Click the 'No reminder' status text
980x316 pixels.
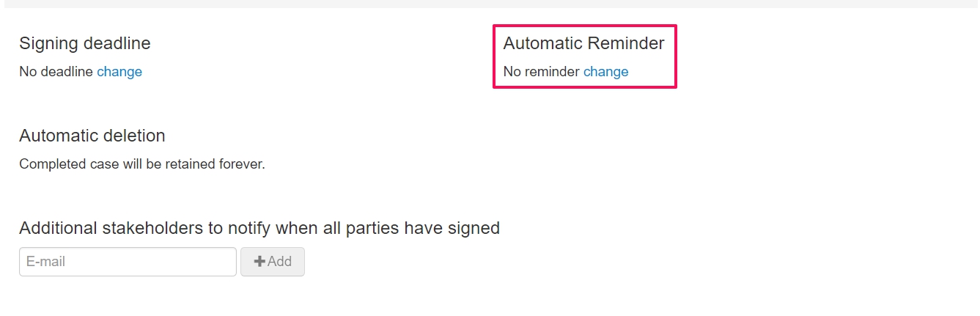tap(542, 72)
